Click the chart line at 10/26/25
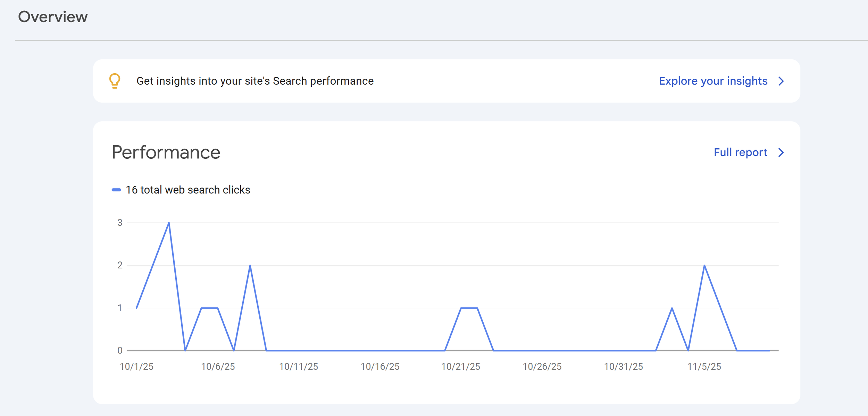The width and height of the screenshot is (868, 416). (x=542, y=350)
